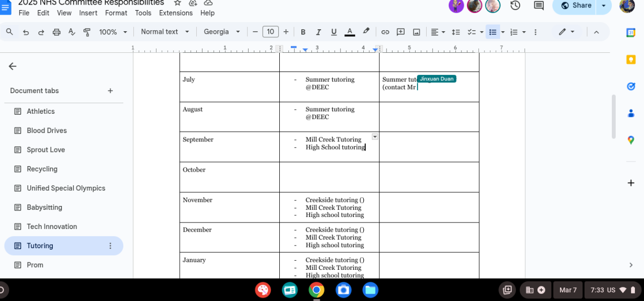The width and height of the screenshot is (644, 301).
Task: Toggle italic formatting
Action: coord(318,32)
